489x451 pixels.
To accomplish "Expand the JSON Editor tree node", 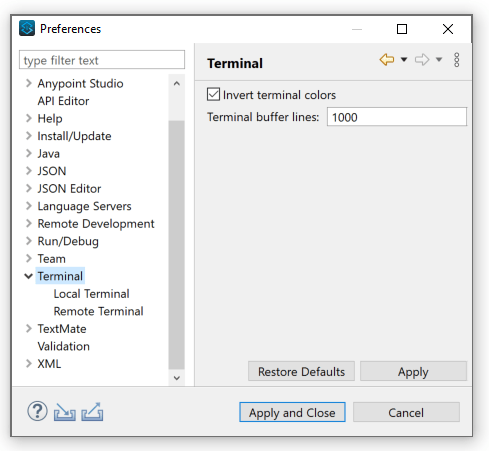I will 29,188.
